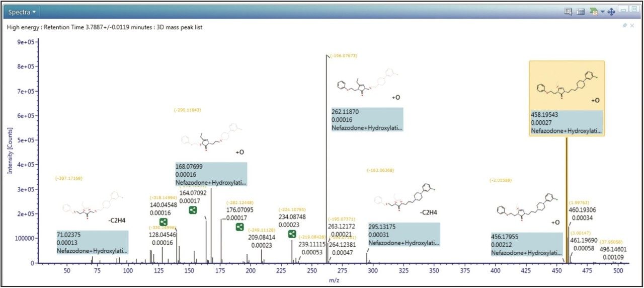Expand the arrow next to the export icon
644x288 pixels.
coord(602,12)
